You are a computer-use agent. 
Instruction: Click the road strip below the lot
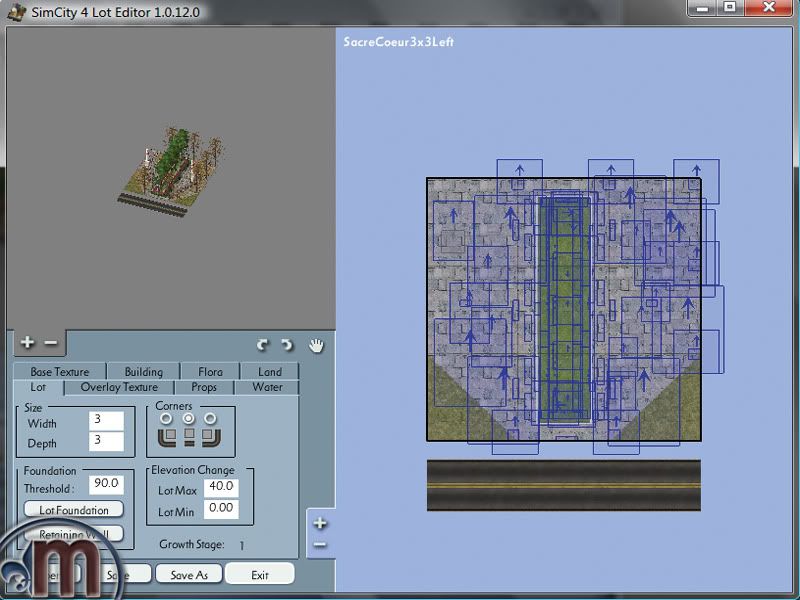tap(564, 485)
